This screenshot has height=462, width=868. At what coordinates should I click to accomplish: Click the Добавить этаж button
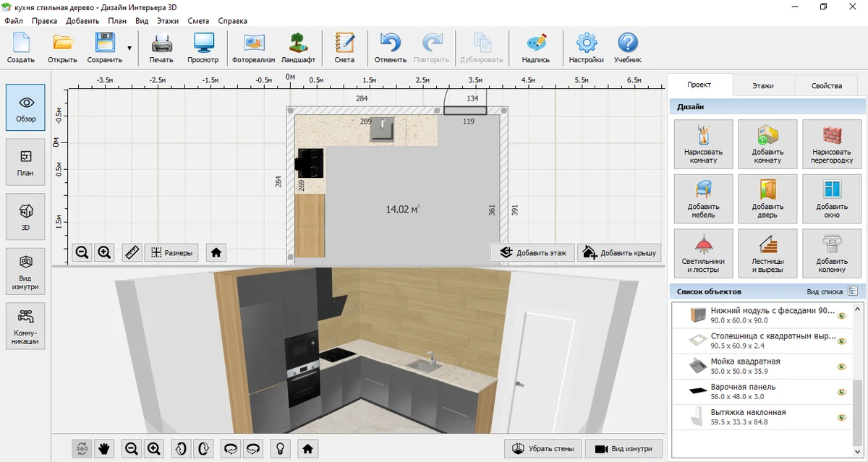(533, 252)
